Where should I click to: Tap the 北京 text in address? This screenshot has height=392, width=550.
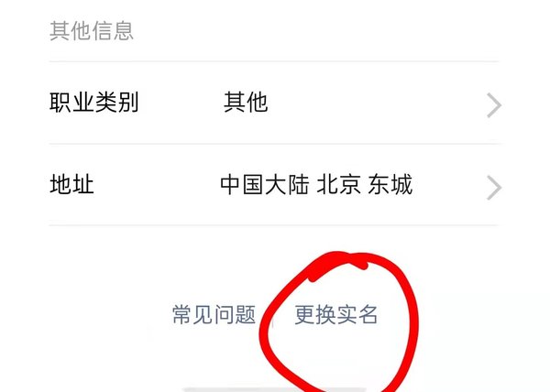click(x=338, y=185)
